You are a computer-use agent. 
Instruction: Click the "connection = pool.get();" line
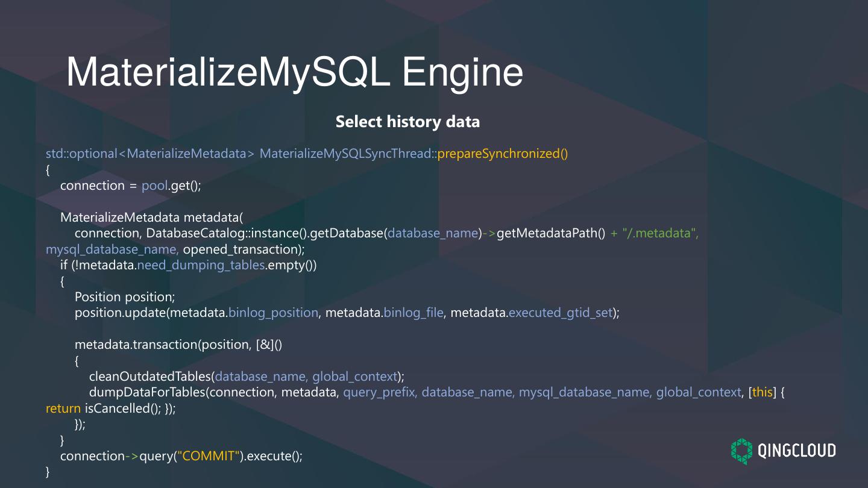click(130, 186)
